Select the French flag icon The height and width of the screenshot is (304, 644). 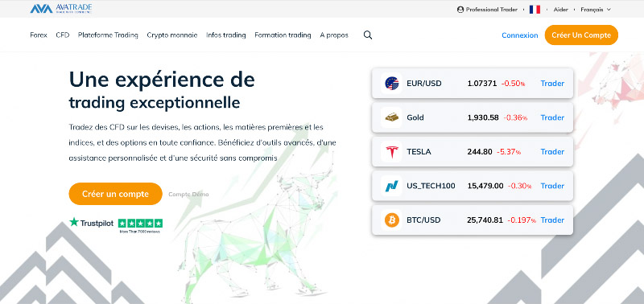(535, 10)
